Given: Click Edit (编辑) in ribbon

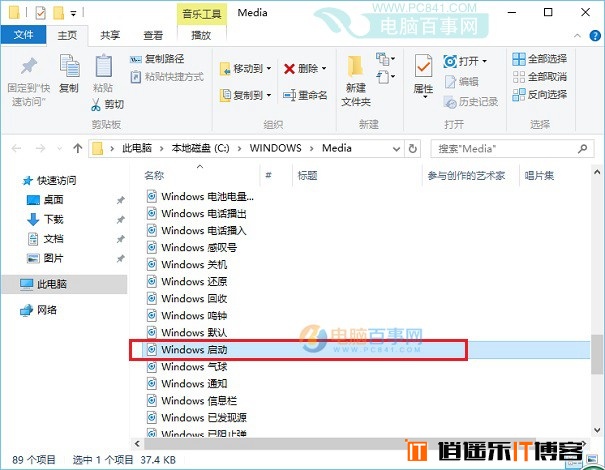Looking at the screenshot, I should pos(461,81).
